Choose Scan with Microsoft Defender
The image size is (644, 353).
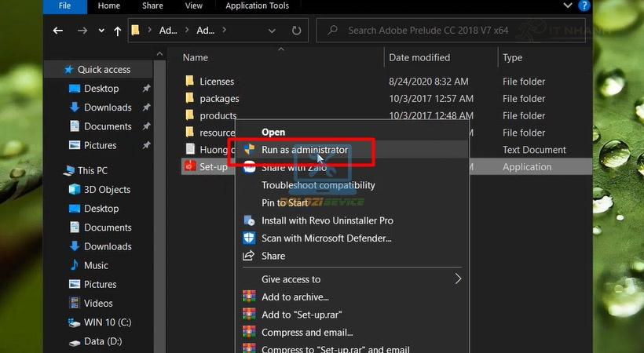click(326, 238)
